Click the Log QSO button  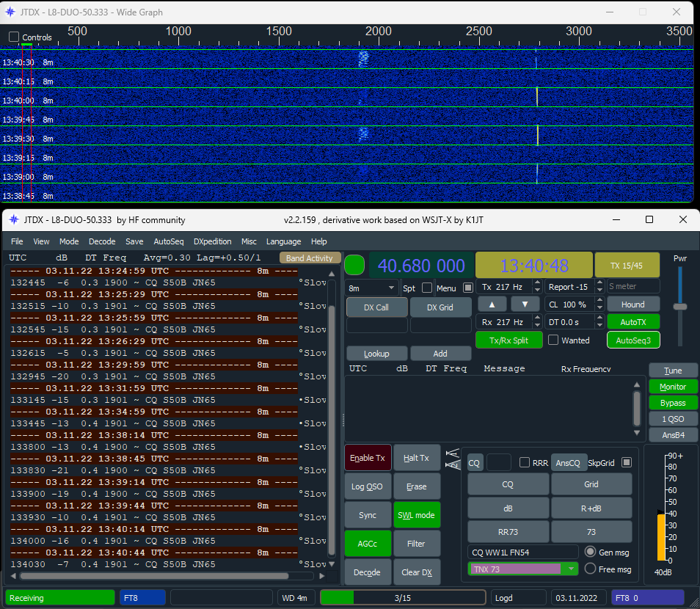point(368,486)
